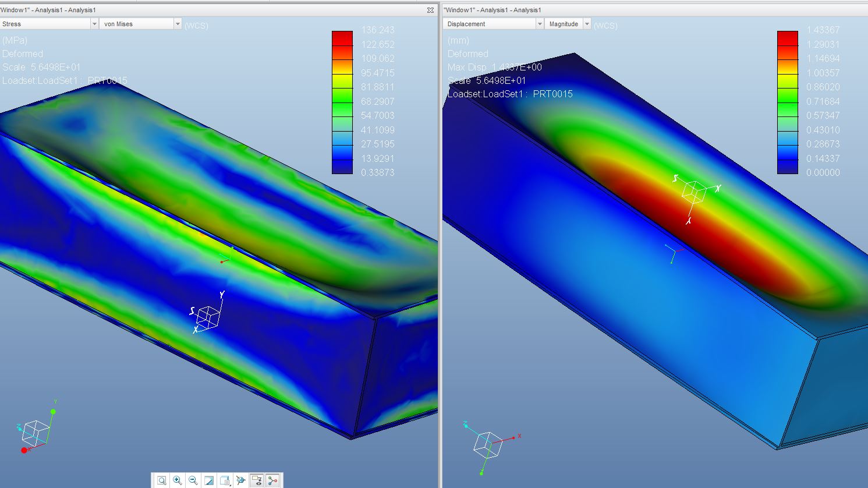This screenshot has height=488, width=868.
Task: Click the right window's coordinate triad icon
Action: point(491,447)
